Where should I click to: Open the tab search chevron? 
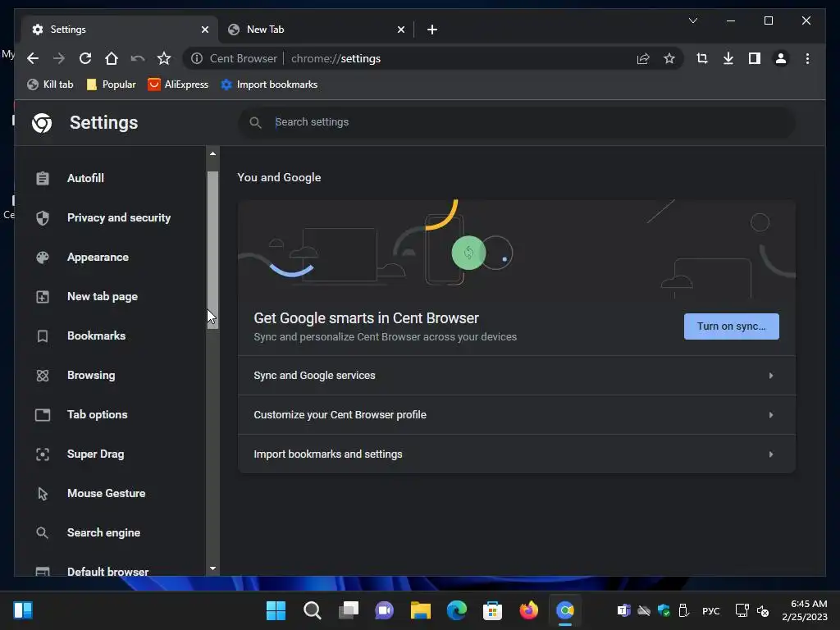(692, 21)
